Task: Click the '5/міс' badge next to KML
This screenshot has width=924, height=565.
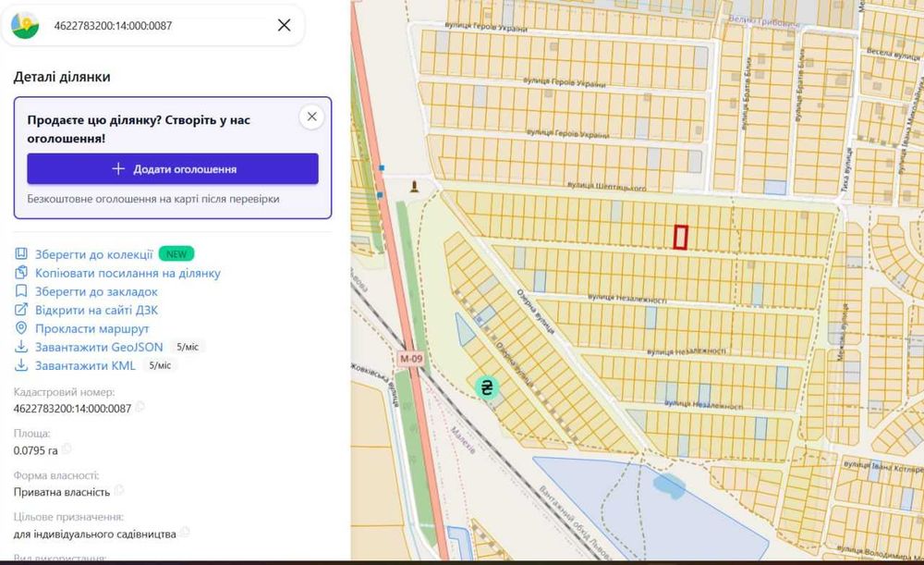Action: tap(160, 365)
